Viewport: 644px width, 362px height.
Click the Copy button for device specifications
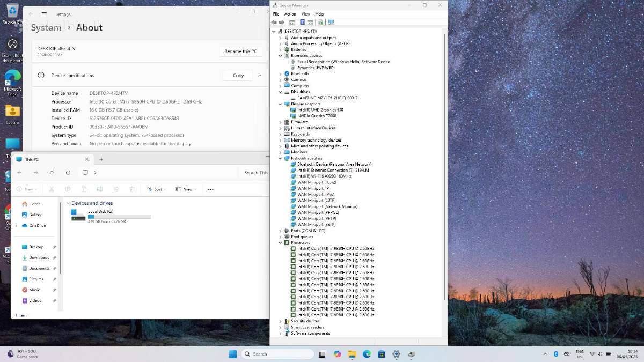[238, 76]
